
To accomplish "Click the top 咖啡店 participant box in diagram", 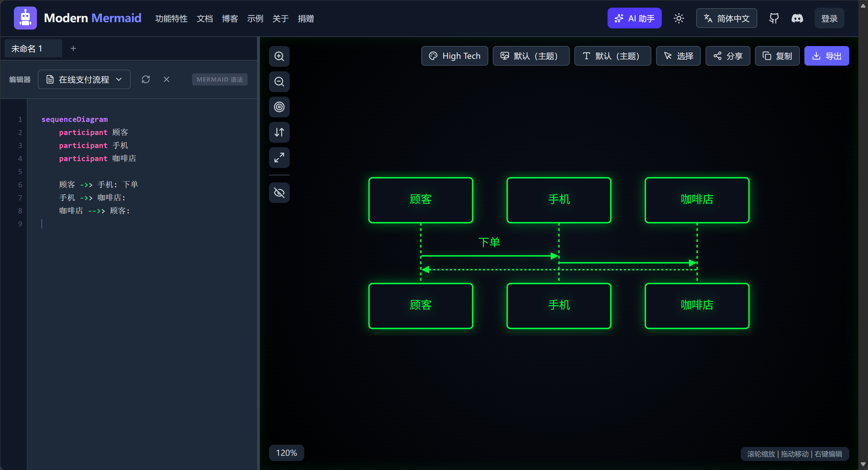I will 697,200.
